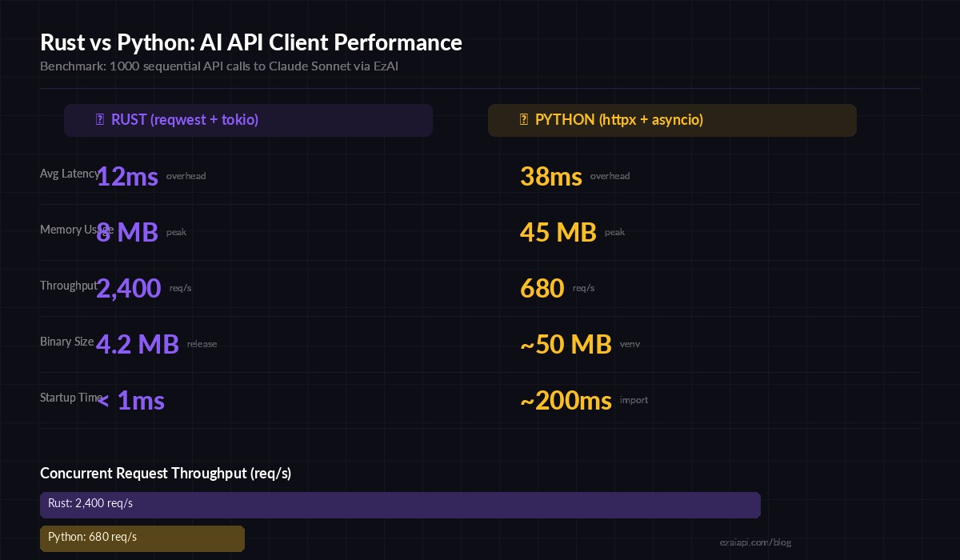Select the 4.2 MB binary size value
The image size is (960, 560).
pos(138,346)
